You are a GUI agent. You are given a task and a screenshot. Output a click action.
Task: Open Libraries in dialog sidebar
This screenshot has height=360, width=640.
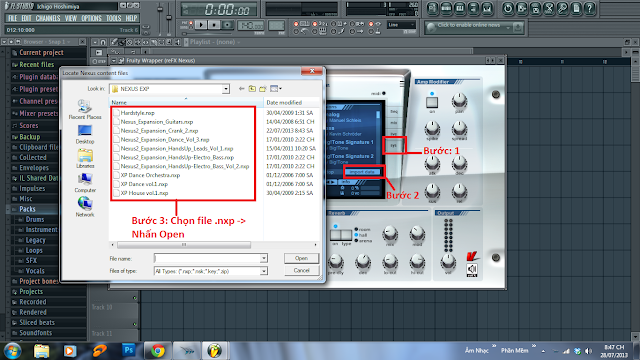[x=85, y=159]
